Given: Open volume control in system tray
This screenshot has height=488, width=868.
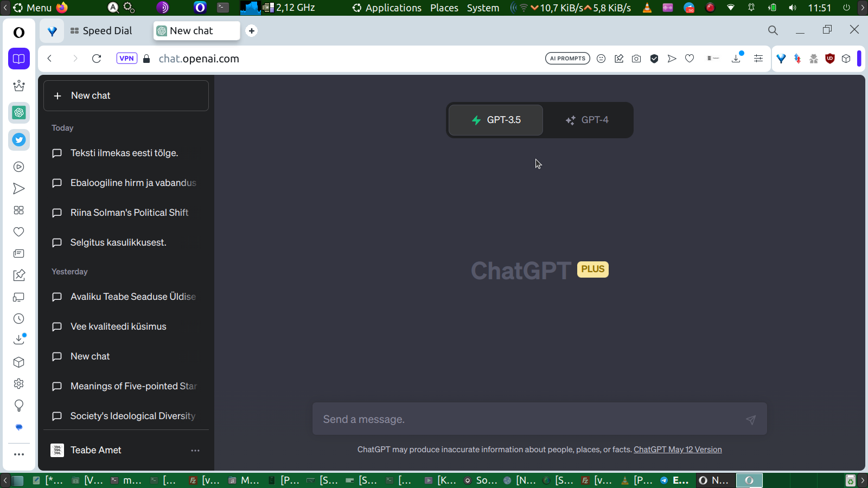Looking at the screenshot, I should pyautogui.click(x=793, y=8).
